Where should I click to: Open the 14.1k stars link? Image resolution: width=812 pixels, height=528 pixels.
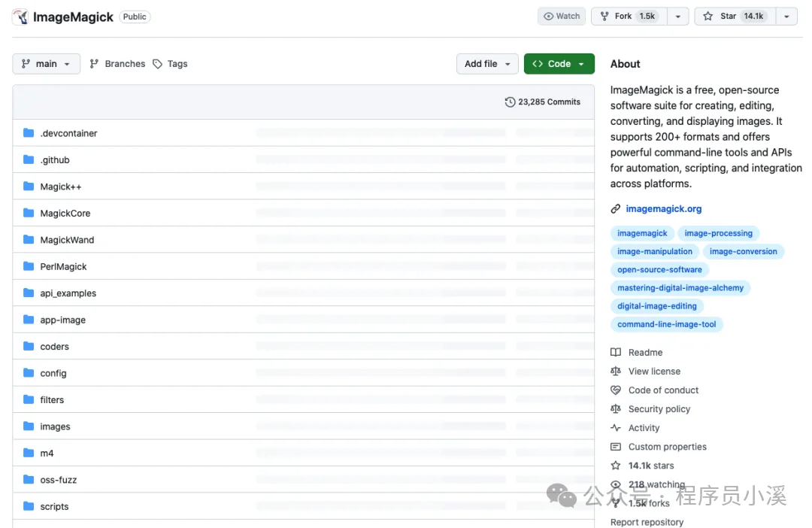[x=651, y=466]
